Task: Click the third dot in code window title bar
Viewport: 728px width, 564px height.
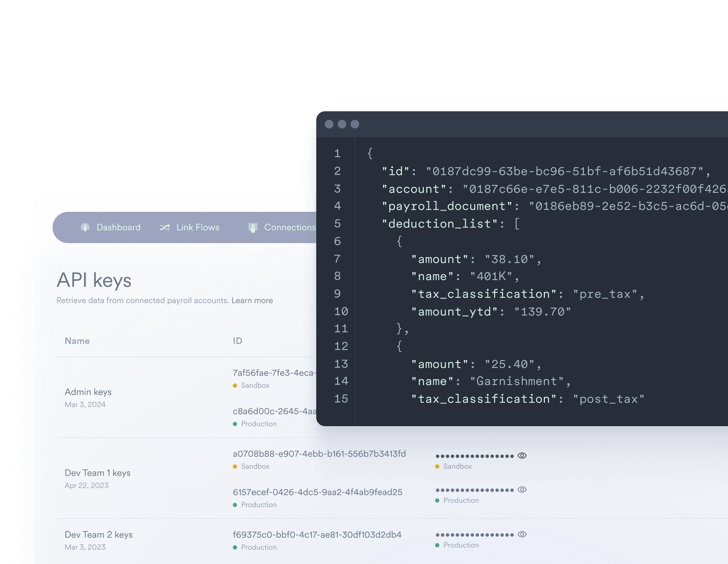Action: coord(355,124)
